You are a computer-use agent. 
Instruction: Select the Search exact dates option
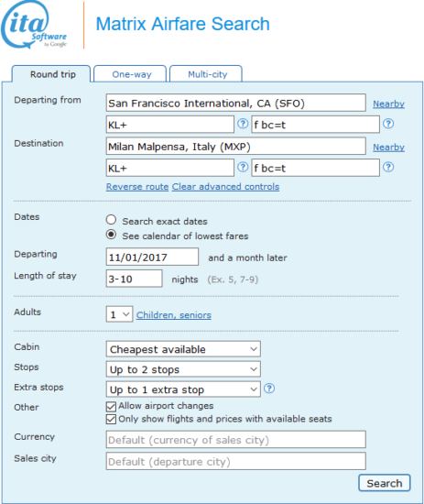[111, 220]
